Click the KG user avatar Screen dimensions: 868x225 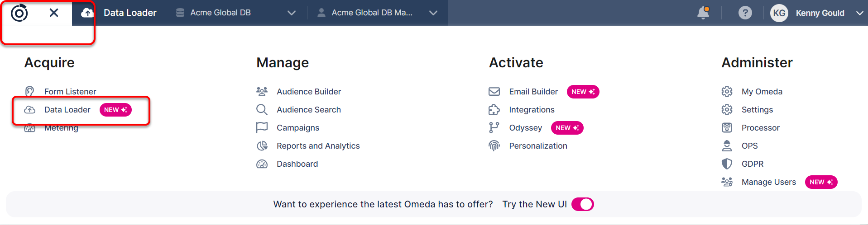click(x=779, y=13)
